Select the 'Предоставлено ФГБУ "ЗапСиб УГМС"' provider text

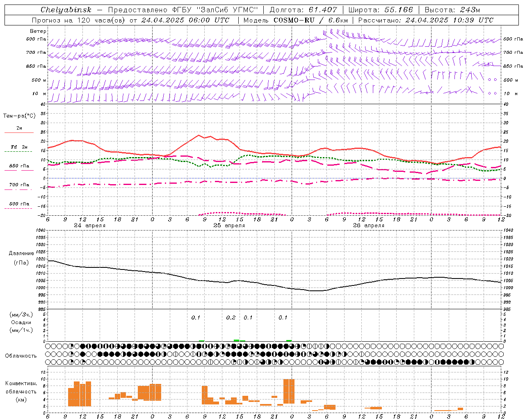pos(183,10)
